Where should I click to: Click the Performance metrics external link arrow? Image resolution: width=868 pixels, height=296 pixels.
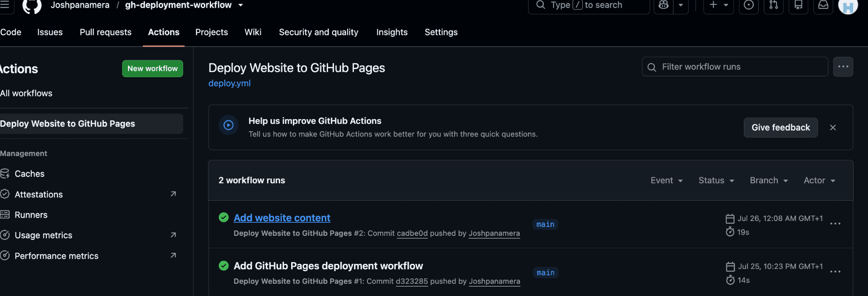coord(173,256)
